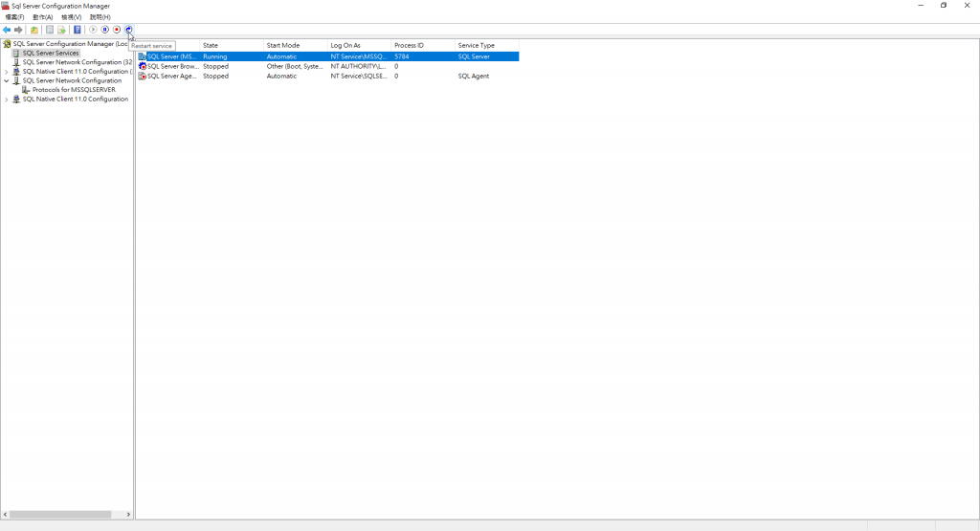
Task: Click the process ID value 5784
Action: pyautogui.click(x=402, y=56)
